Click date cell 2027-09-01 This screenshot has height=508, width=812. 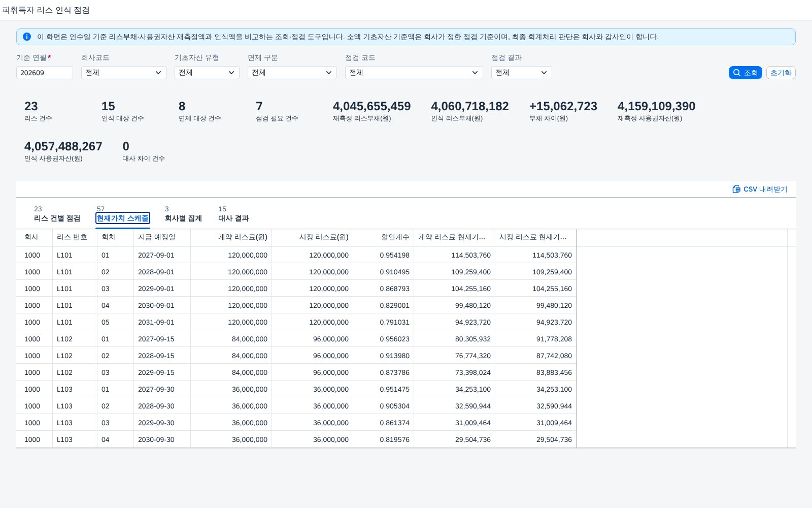(156, 255)
